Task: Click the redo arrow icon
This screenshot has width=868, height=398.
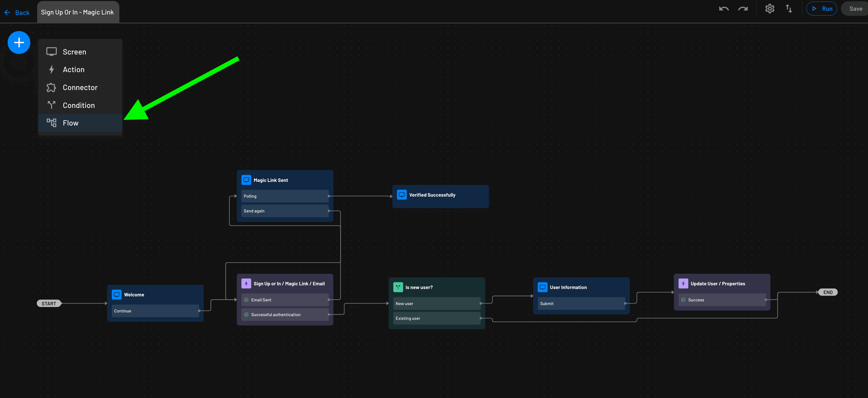Action: [743, 9]
